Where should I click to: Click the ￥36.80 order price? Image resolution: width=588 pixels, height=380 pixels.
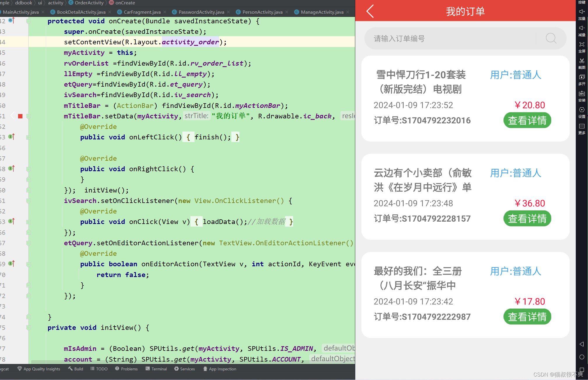[529, 203]
